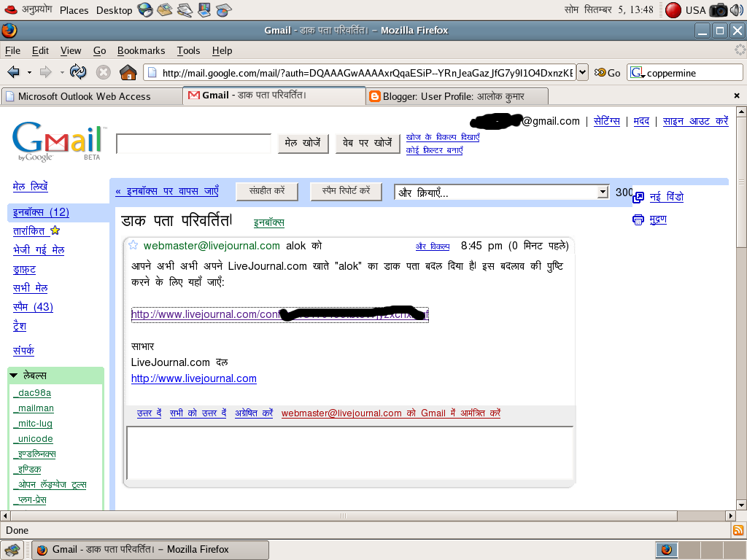
Task: Click अग्रेषित करें forward link
Action: click(254, 413)
